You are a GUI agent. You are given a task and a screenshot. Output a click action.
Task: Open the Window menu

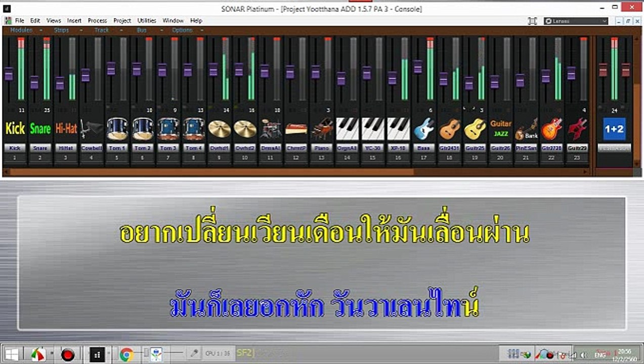[173, 21]
